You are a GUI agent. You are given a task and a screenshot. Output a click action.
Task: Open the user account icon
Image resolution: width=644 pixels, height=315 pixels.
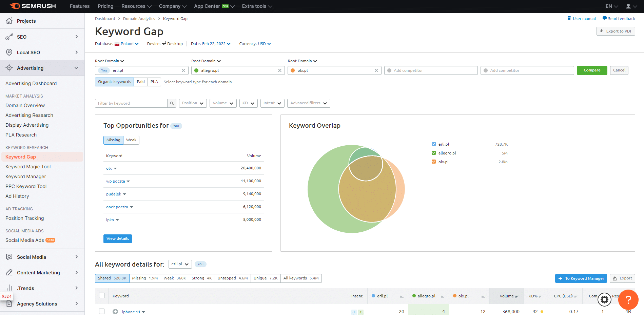point(628,6)
